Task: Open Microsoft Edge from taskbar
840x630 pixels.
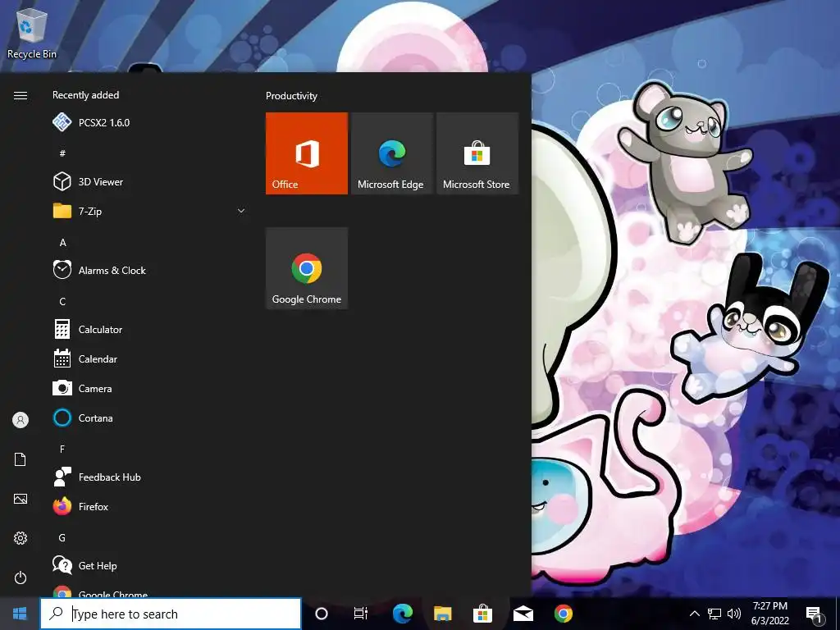Action: 402,614
